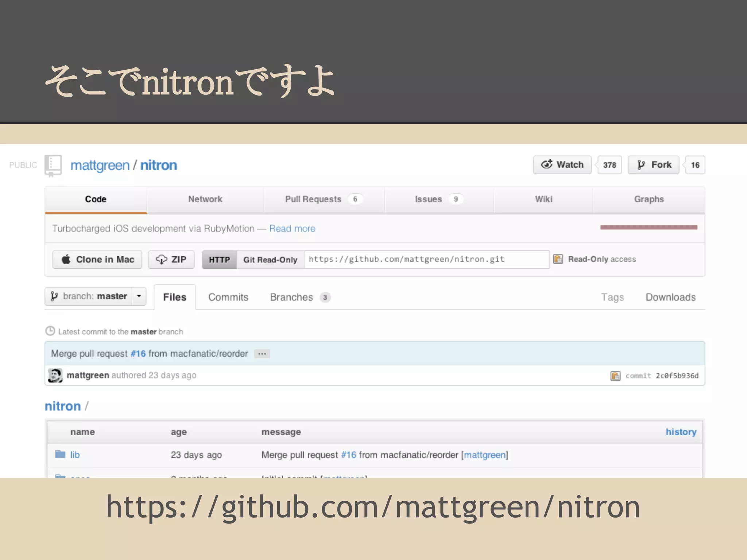Open mattgreen user profile link
This screenshot has width=747, height=560.
100,166
